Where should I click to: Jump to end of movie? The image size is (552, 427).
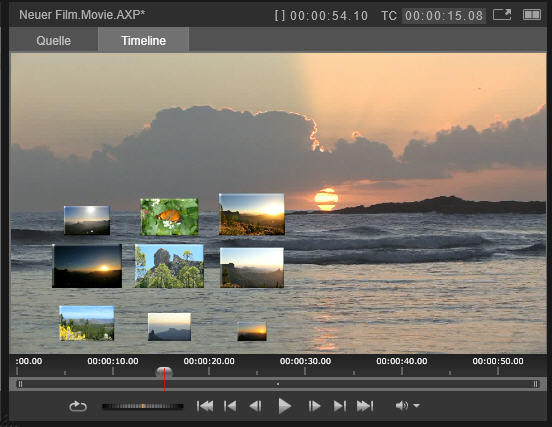[365, 406]
